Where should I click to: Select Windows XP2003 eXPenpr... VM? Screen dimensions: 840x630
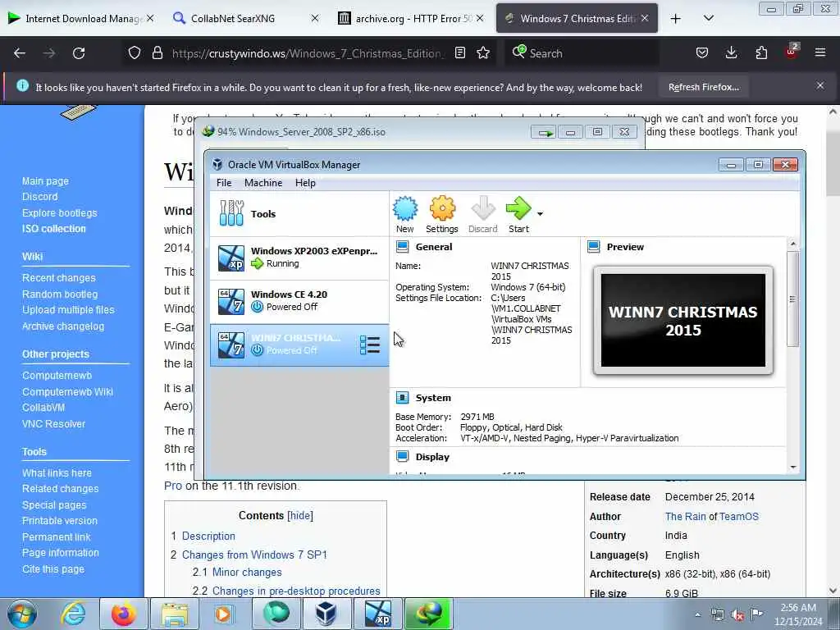pos(299,258)
